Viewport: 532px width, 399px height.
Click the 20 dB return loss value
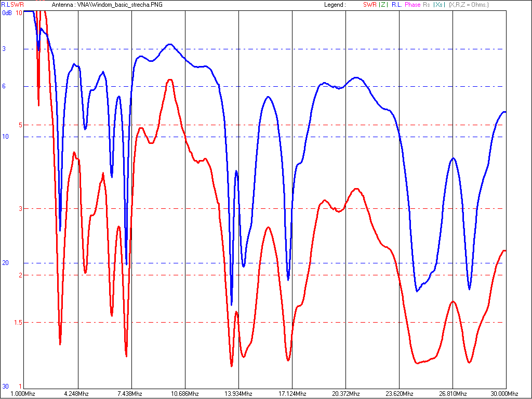click(x=5, y=263)
